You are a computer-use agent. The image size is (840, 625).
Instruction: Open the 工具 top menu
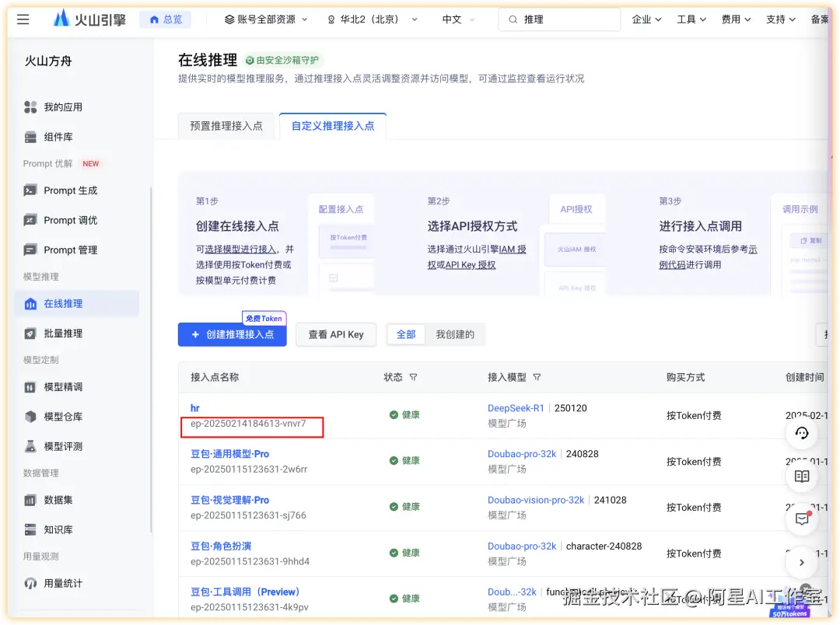pos(691,19)
